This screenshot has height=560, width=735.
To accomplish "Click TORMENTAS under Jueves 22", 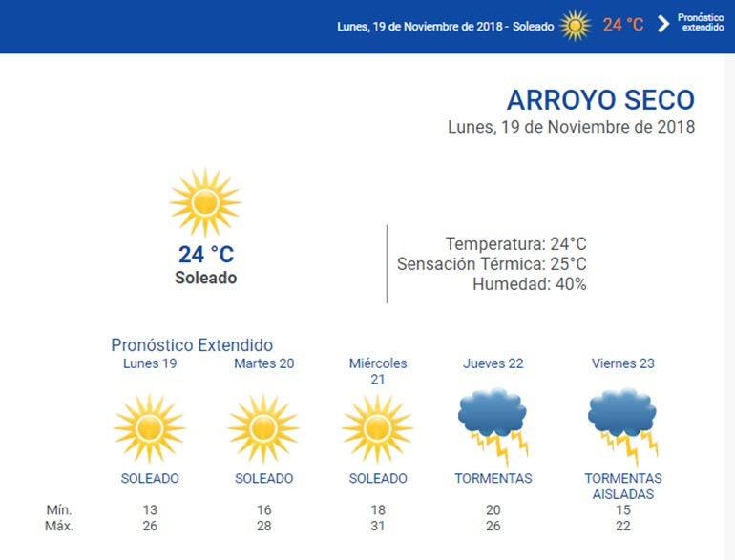I will (x=493, y=478).
